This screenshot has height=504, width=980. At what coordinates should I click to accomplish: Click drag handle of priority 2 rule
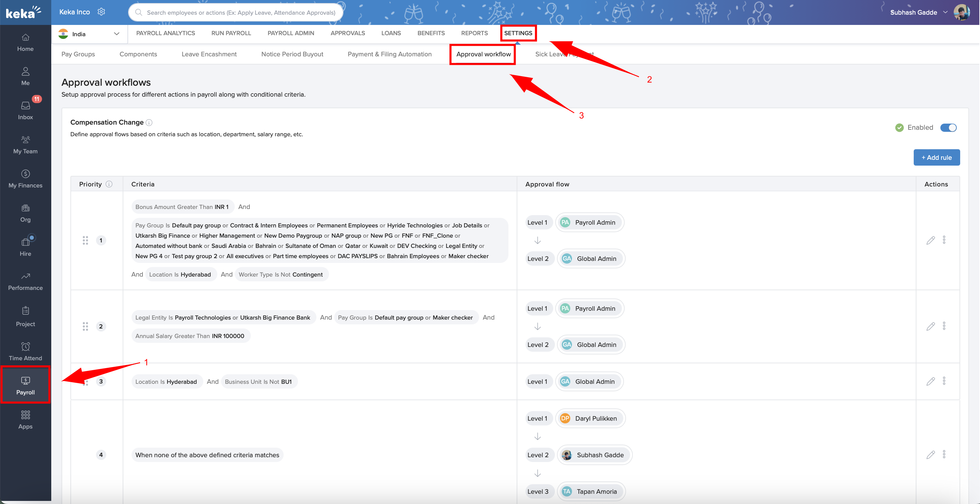click(x=85, y=326)
